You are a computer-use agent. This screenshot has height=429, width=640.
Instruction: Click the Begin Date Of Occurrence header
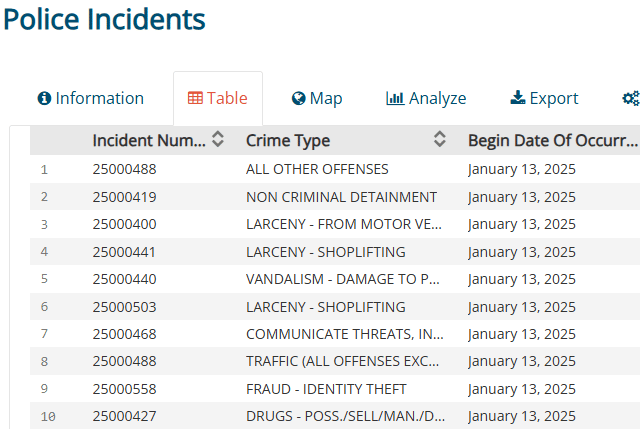click(552, 141)
